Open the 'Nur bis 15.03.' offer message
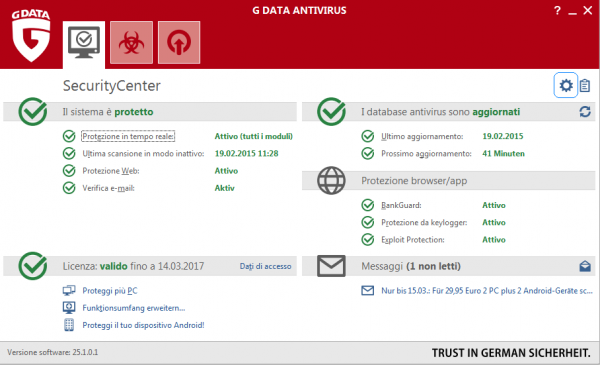This screenshot has height=365, width=600. coord(487,291)
